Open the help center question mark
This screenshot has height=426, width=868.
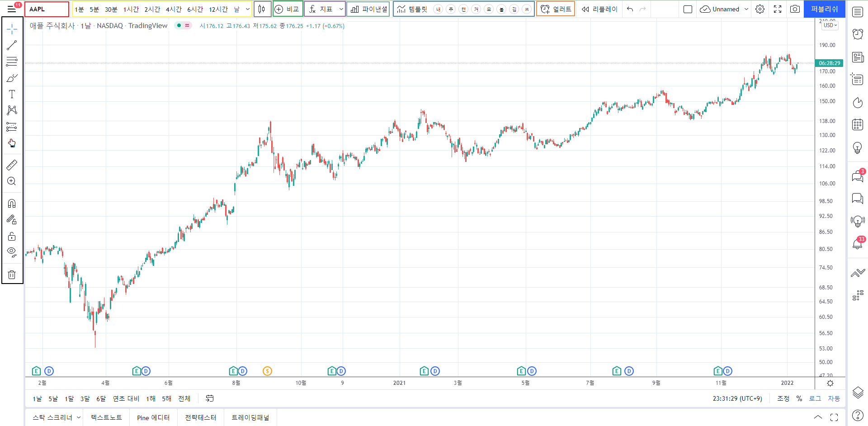[858, 415]
